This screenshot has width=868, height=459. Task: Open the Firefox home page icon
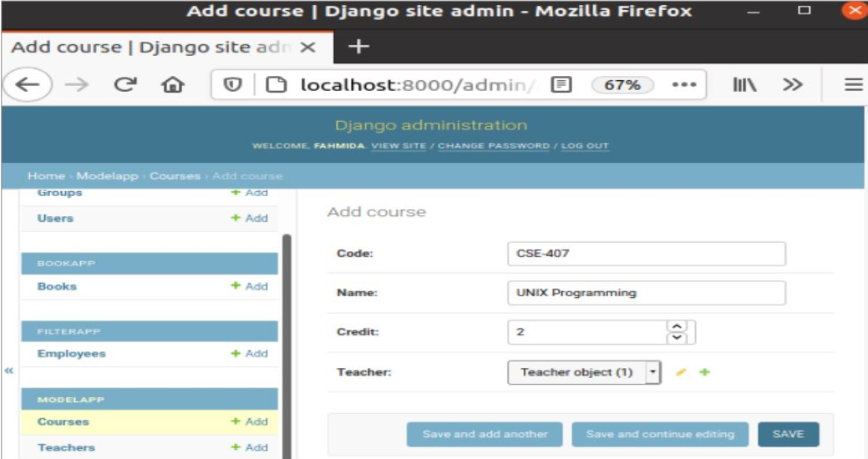(173, 84)
